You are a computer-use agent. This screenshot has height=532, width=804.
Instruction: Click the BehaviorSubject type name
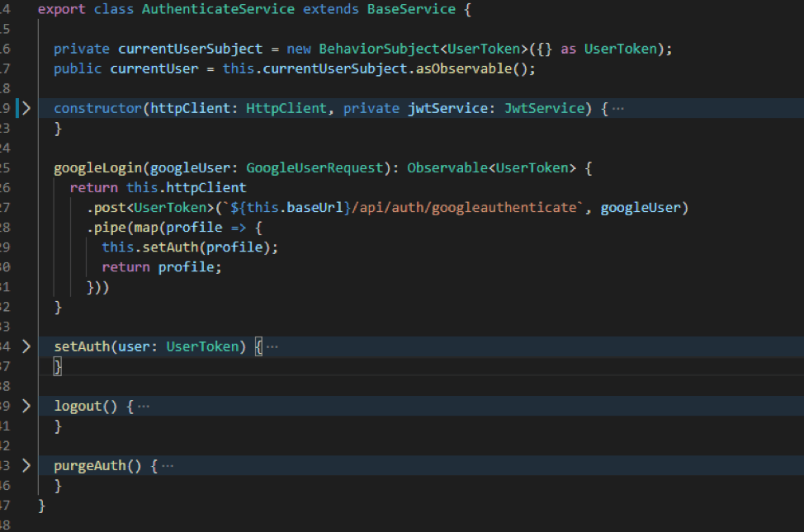[x=380, y=49]
